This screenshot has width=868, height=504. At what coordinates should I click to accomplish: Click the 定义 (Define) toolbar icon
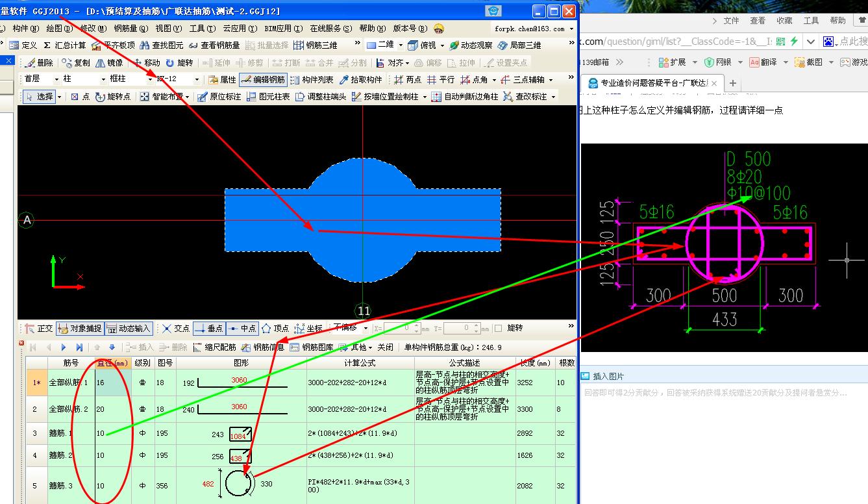(x=23, y=45)
